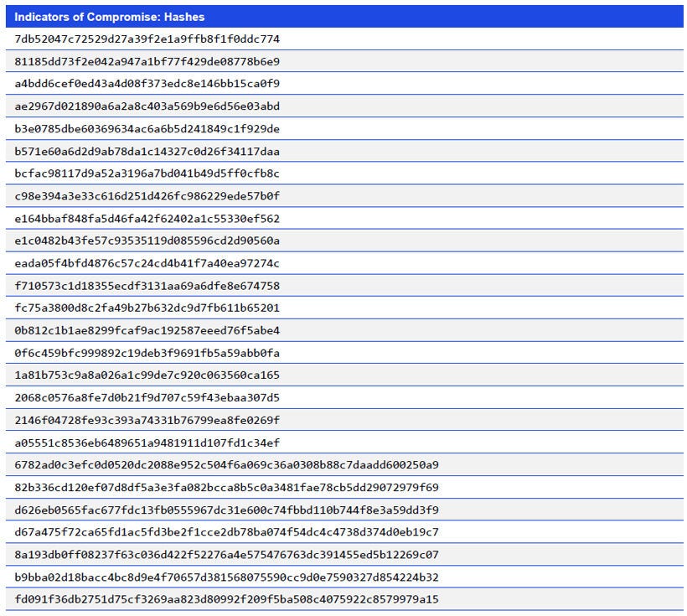Select the hash starting with eada05f4
Screen dimensions: 687x616
click(147, 263)
